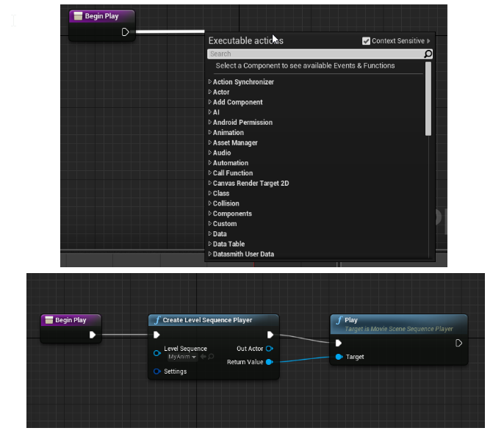Screen dimensions: 504x439
Task: Select the Add Component category entry
Action: (x=237, y=102)
